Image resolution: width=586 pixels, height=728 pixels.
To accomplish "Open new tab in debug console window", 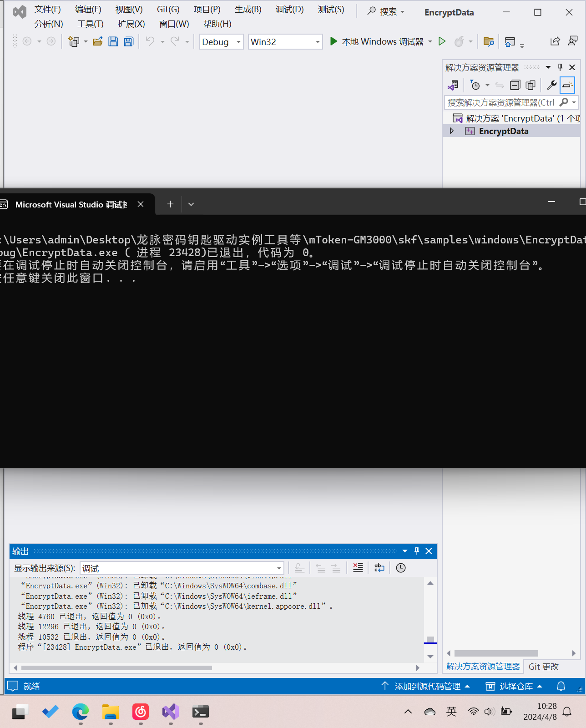I will coord(170,204).
